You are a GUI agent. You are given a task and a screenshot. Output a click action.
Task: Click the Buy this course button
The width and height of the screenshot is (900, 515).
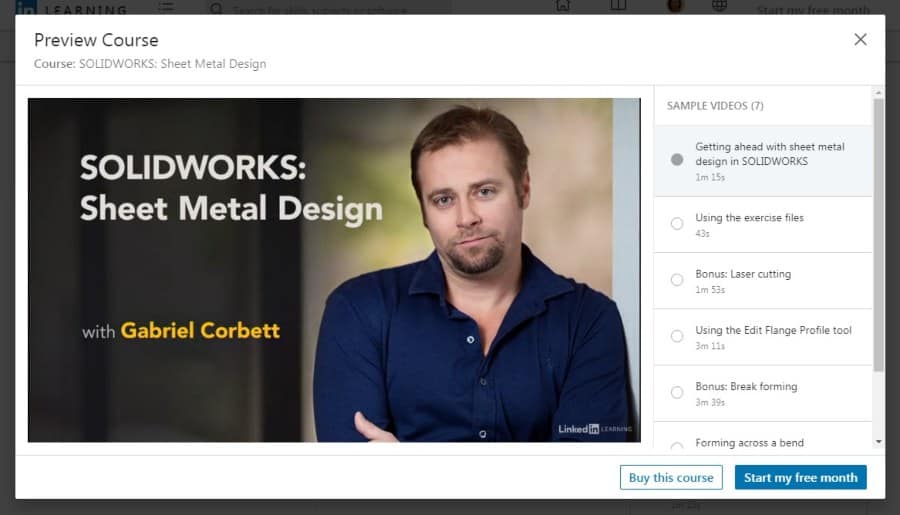click(x=671, y=478)
